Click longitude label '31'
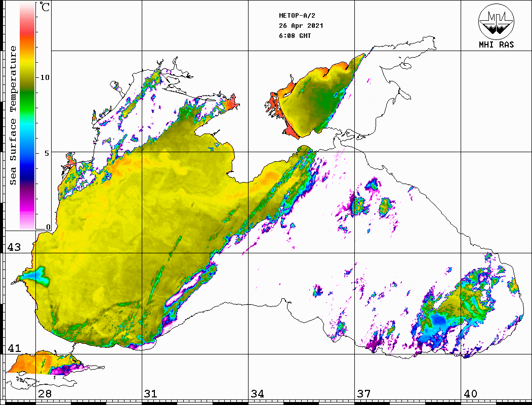This screenshot has width=532, height=405. click(151, 393)
